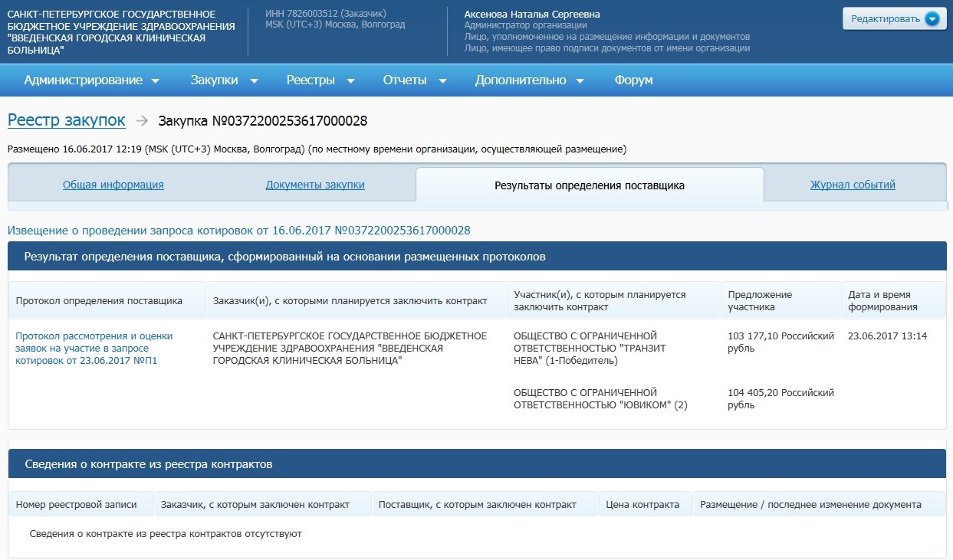Expand the Администрирование menu arrow
This screenshot has width=953, height=560.
(x=155, y=80)
